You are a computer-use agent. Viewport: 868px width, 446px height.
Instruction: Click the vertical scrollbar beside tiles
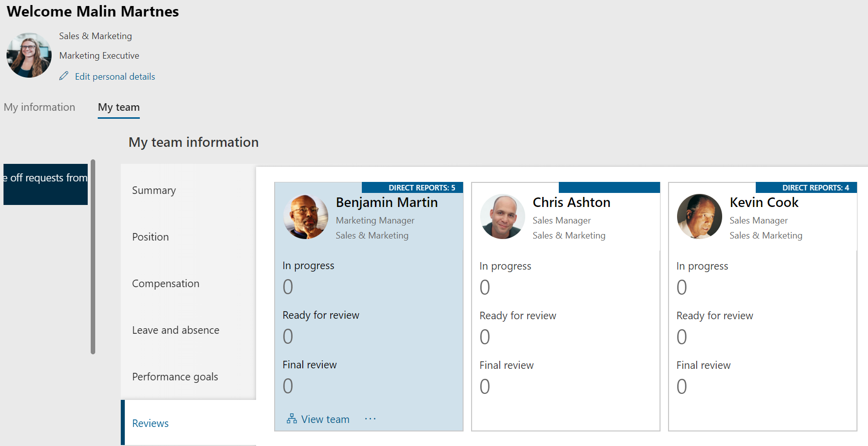pyautogui.click(x=93, y=257)
